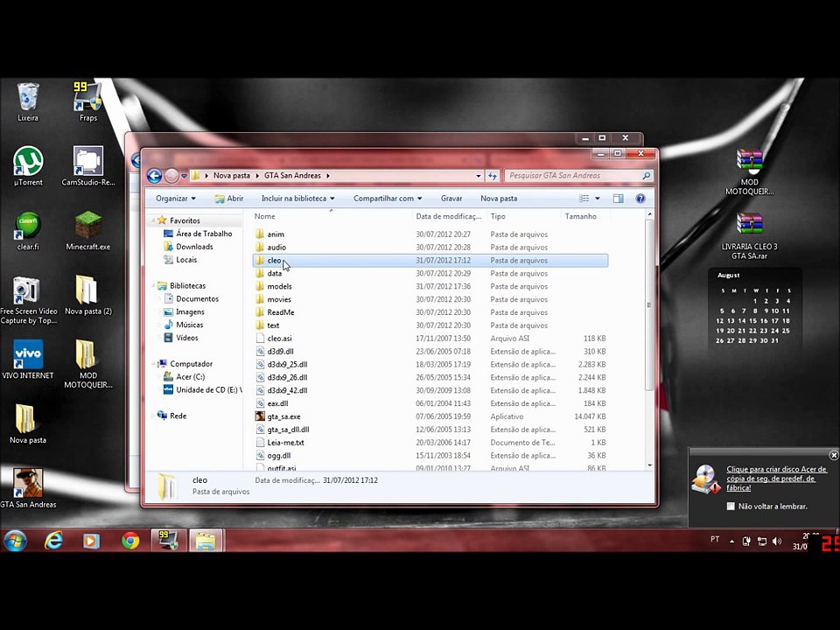Select the MOD MOTOQUEIR... rar archive icon

coord(749,171)
